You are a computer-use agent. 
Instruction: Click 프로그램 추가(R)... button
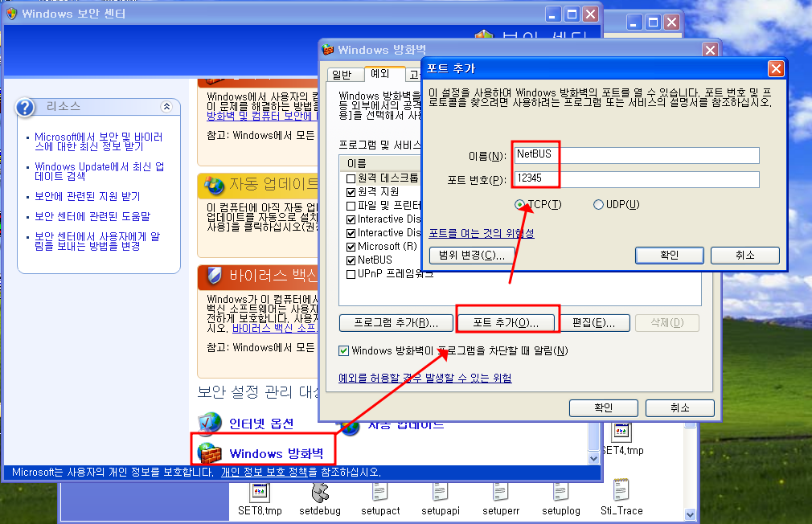(x=396, y=323)
